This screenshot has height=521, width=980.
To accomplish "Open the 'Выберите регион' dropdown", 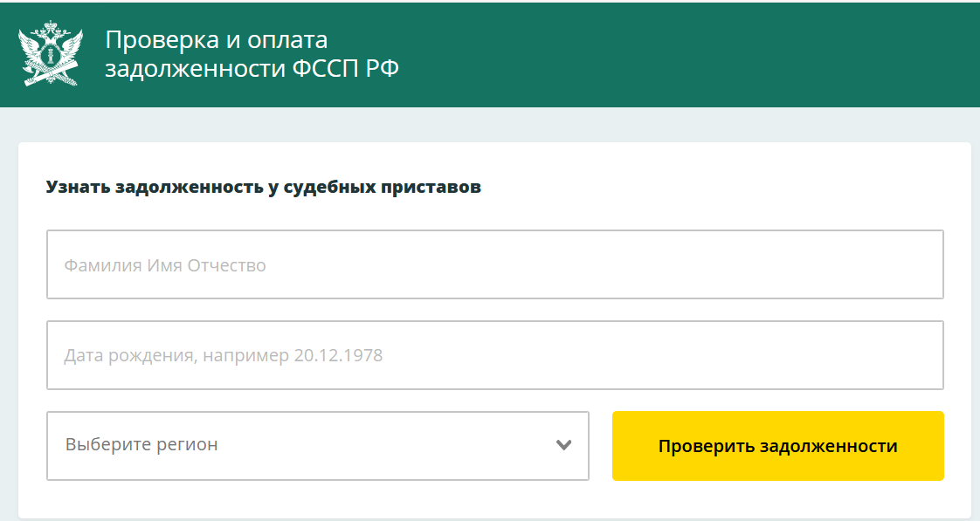I will (318, 445).
